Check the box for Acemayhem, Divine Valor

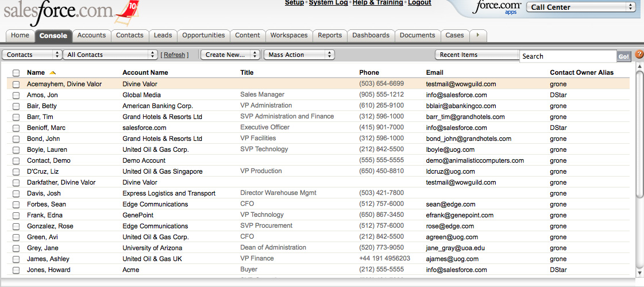tap(16, 84)
